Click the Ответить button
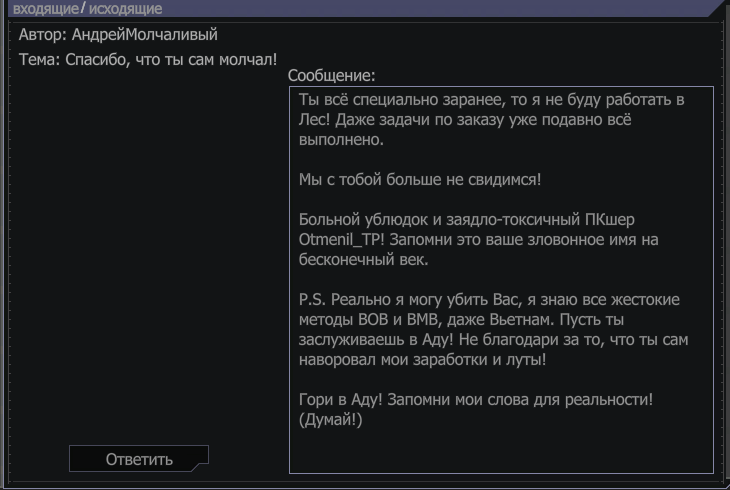730x490 pixels. (139, 459)
